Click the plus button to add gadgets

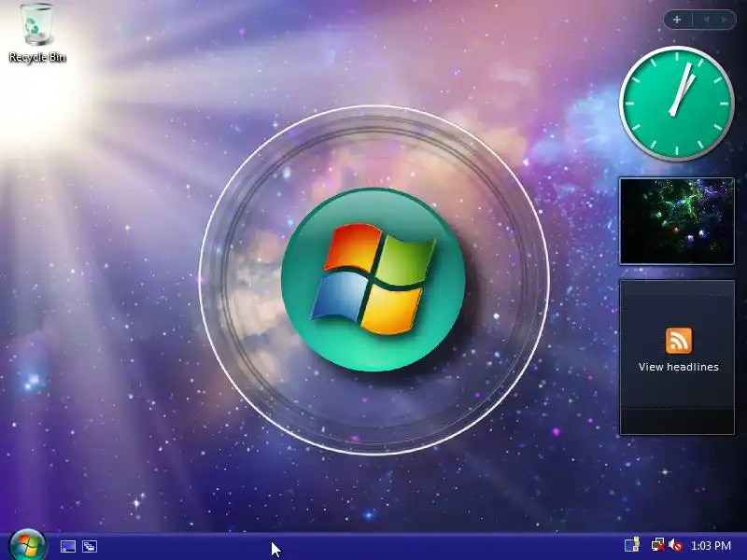click(677, 20)
